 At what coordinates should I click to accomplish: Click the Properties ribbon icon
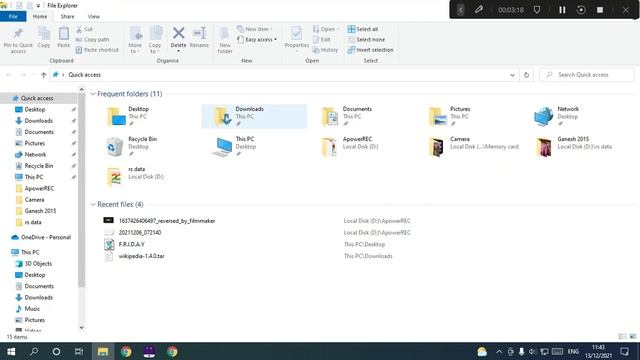pos(297,33)
